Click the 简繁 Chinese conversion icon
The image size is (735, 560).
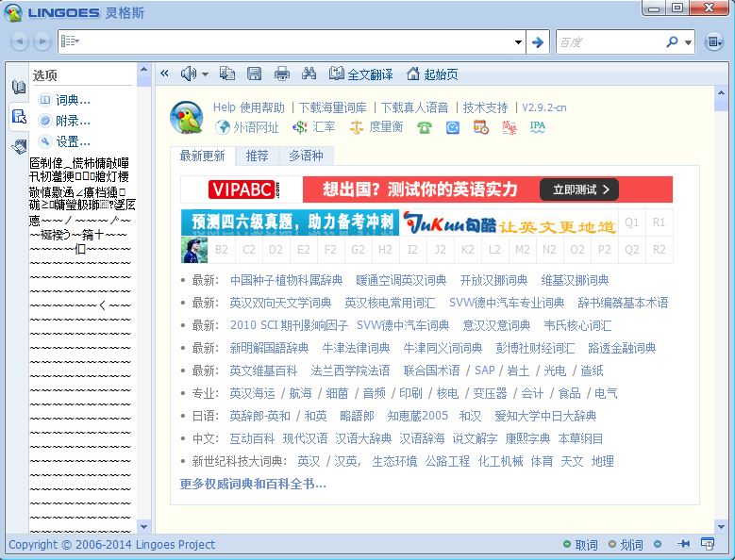[509, 127]
